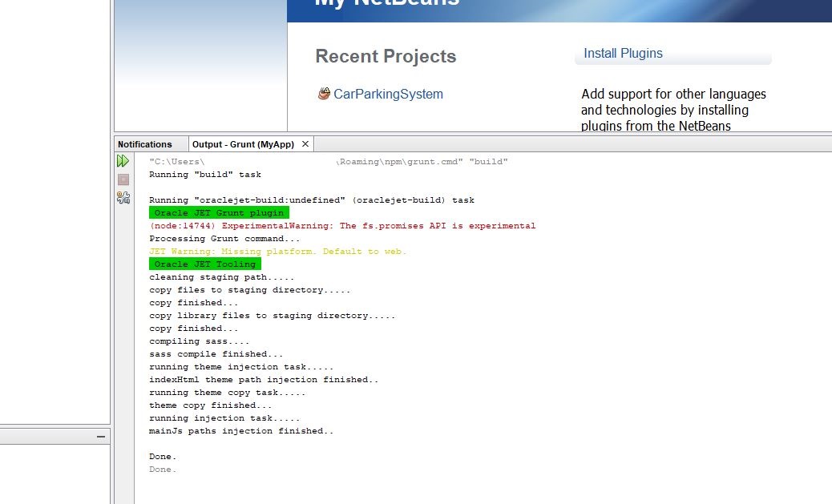Click the 'Processing Grunt command...' line

[x=224, y=239]
